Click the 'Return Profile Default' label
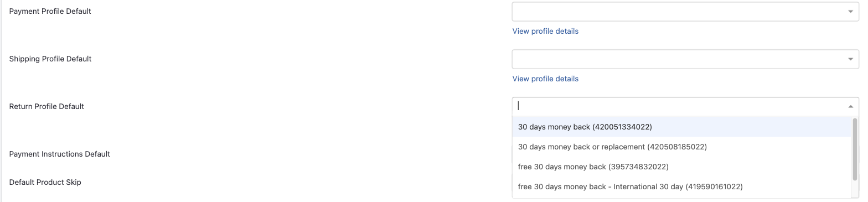Screen dimensions: 868x202 tap(46, 106)
